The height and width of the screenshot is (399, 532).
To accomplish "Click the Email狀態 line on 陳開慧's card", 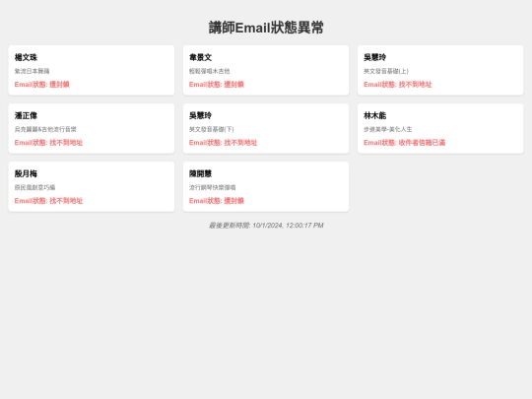I will pos(217,201).
